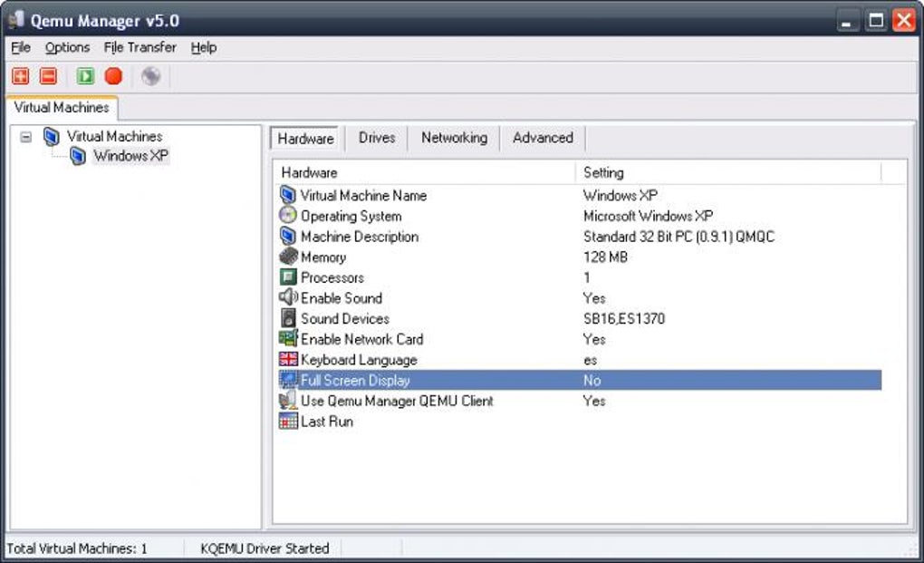Open the File menu
Image resolution: width=924 pixels, height=563 pixels.
pos(21,48)
